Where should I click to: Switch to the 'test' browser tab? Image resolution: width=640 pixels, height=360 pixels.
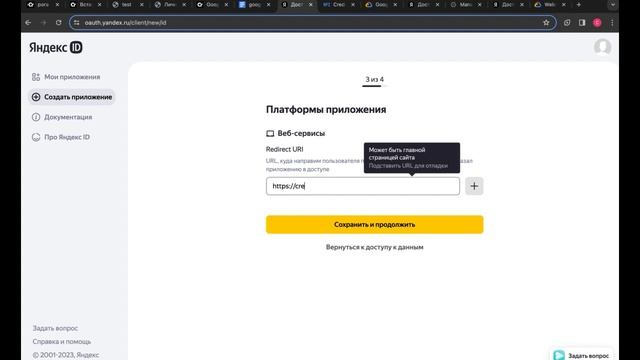tap(127, 4)
